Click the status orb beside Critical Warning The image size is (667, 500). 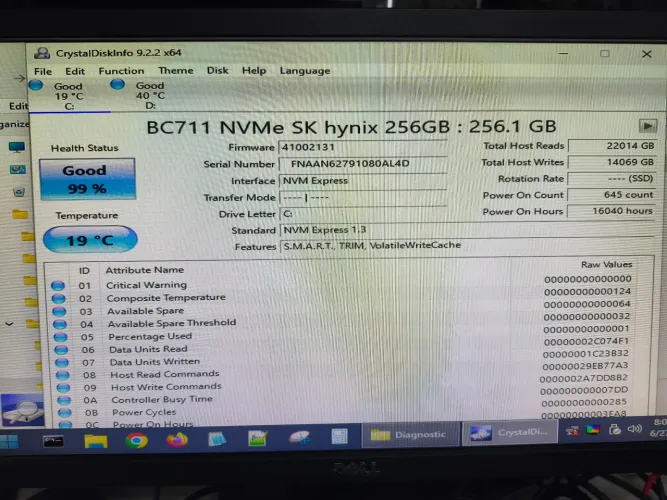pyautogui.click(x=58, y=286)
